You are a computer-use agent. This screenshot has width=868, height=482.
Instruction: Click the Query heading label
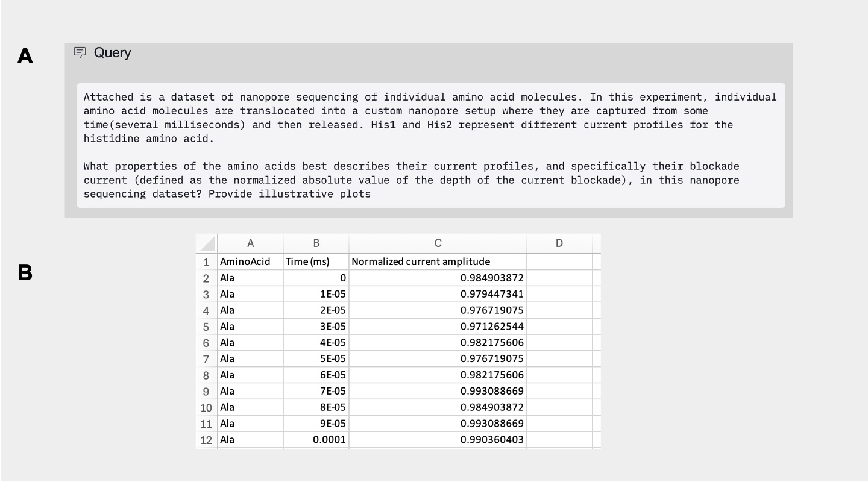point(112,53)
